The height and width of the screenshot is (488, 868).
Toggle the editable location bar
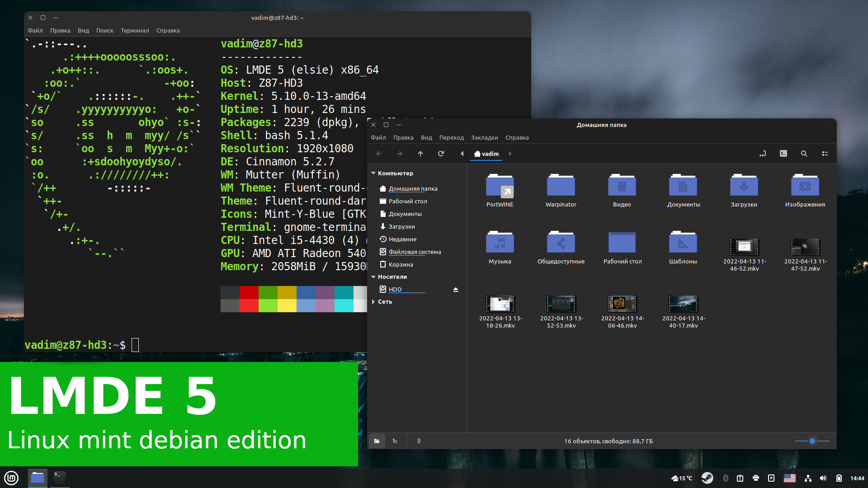763,154
